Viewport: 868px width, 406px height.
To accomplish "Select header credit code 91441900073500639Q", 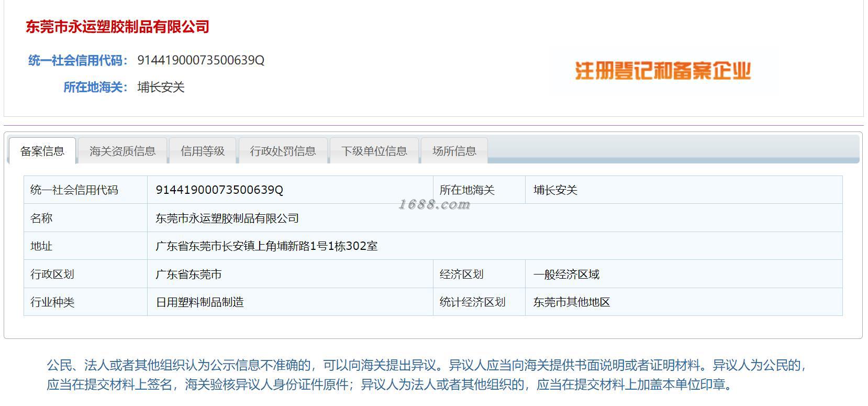I will click(201, 60).
